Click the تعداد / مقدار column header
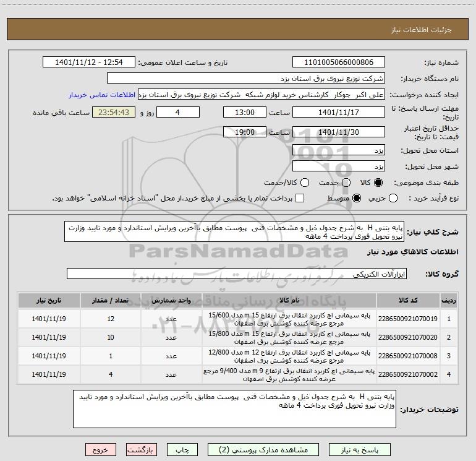 coord(111,300)
